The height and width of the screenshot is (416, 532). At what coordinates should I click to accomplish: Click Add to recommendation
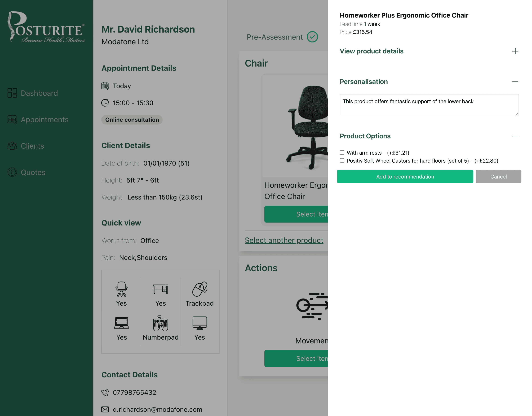click(405, 176)
